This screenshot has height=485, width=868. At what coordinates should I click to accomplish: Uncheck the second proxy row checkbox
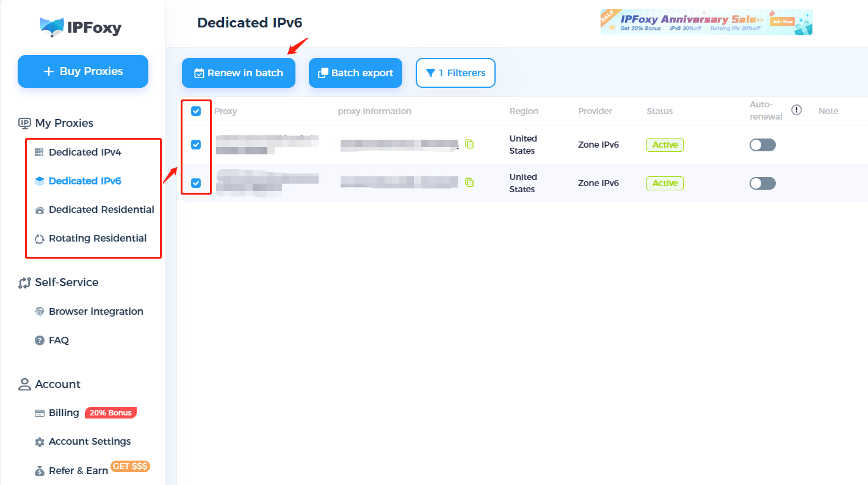pyautogui.click(x=197, y=182)
